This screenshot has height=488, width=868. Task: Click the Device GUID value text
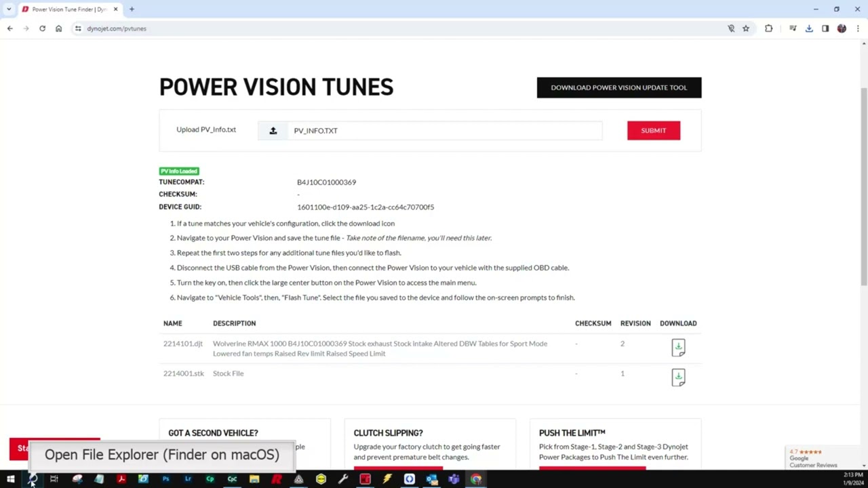(366, 207)
